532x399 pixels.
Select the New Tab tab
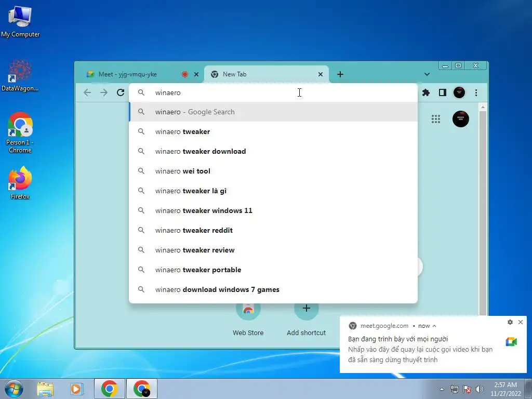(x=267, y=74)
